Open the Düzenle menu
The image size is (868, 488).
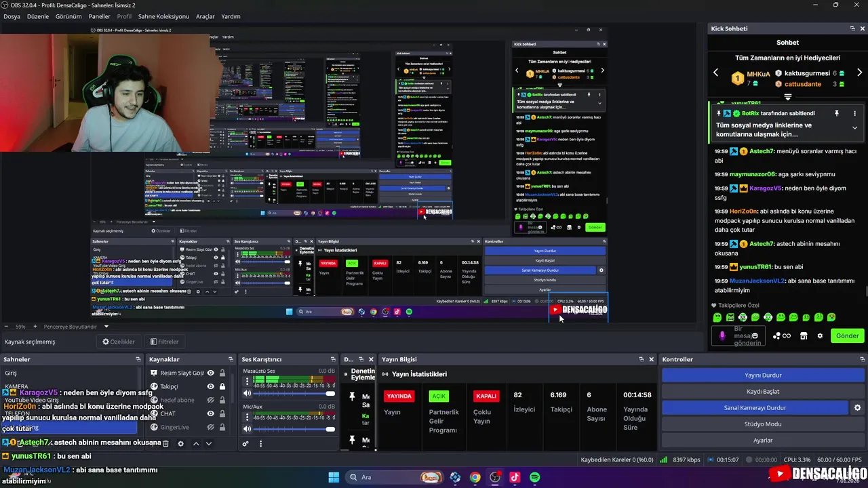pos(38,16)
